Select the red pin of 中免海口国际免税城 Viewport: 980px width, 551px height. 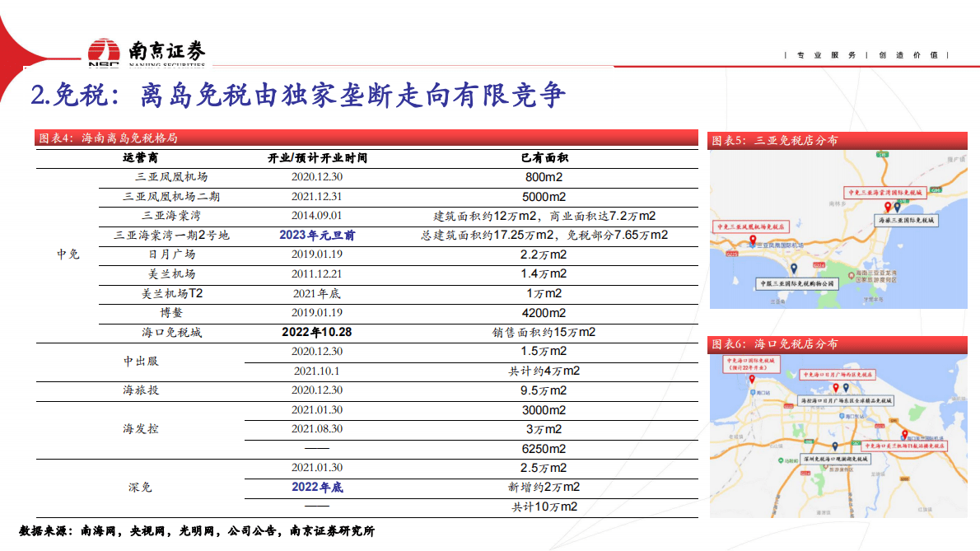(752, 380)
